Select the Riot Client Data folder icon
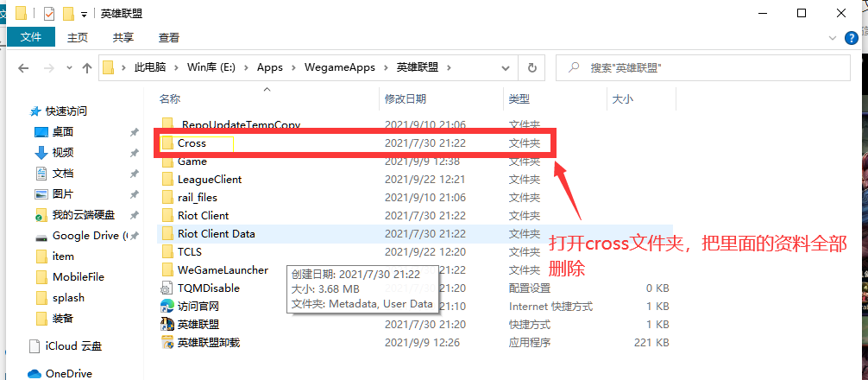The image size is (868, 380). pyautogui.click(x=167, y=234)
